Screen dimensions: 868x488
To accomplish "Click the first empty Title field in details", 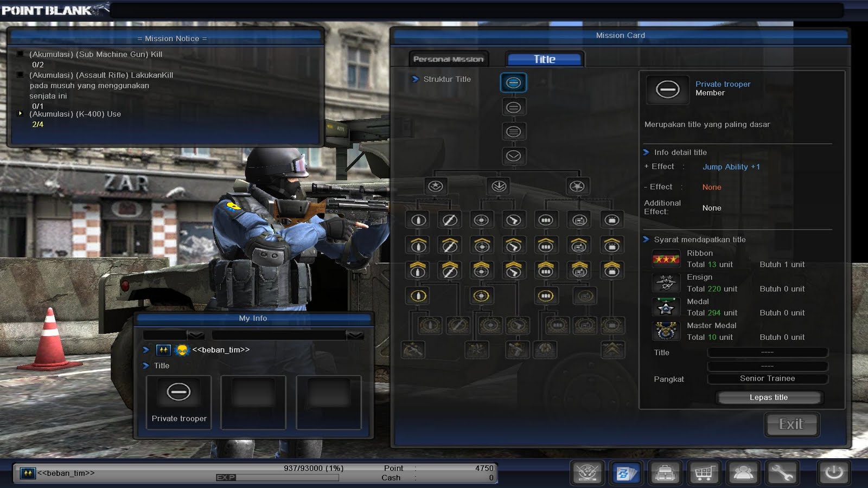I will pyautogui.click(x=768, y=352).
